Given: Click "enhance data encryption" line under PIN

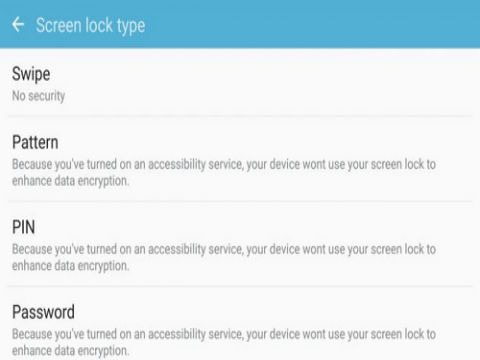Looking at the screenshot, I should [x=70, y=266].
